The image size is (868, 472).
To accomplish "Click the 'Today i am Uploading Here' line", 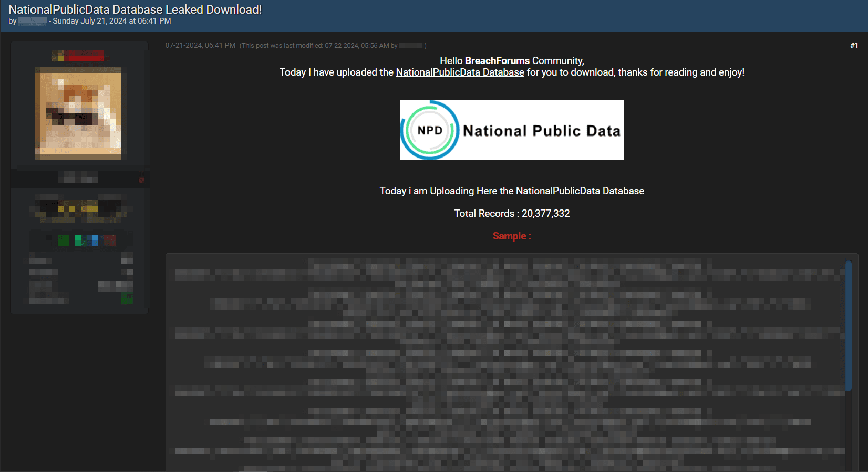I will [x=512, y=191].
